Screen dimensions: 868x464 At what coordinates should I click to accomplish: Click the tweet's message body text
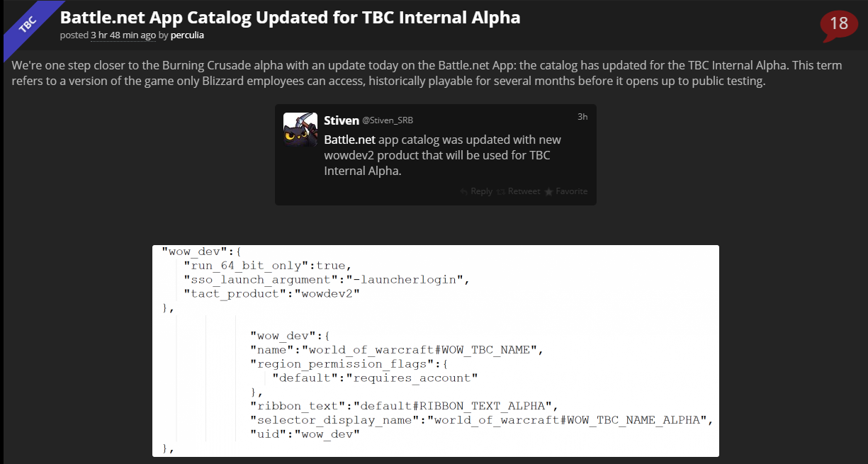443,155
